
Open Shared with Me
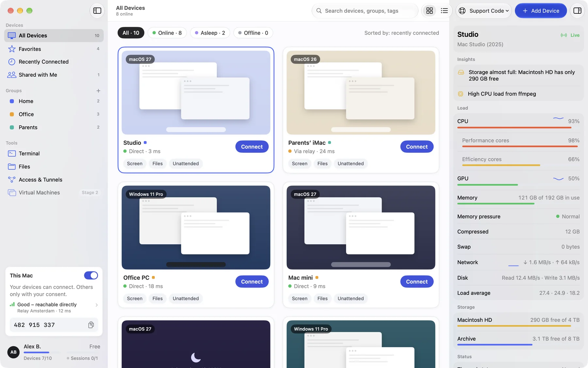pyautogui.click(x=54, y=75)
